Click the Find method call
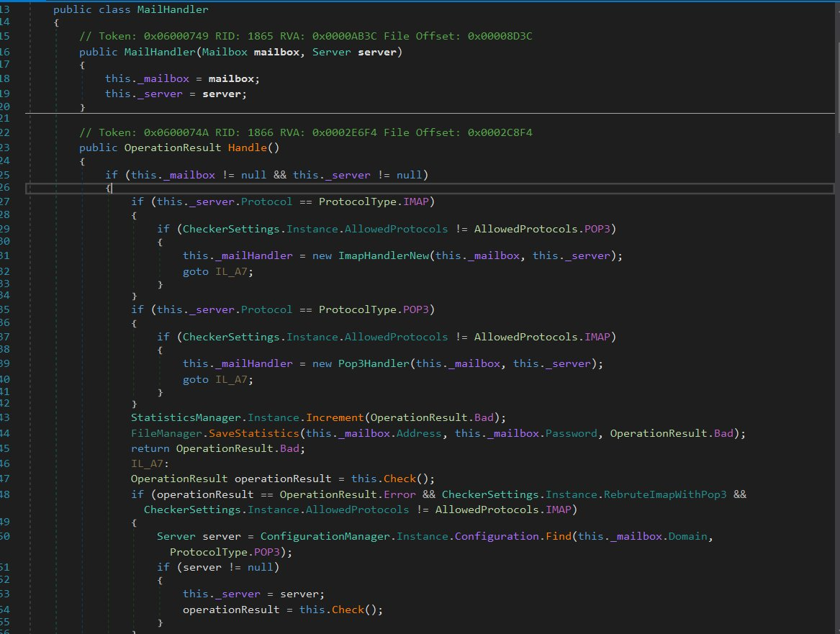 click(x=559, y=535)
